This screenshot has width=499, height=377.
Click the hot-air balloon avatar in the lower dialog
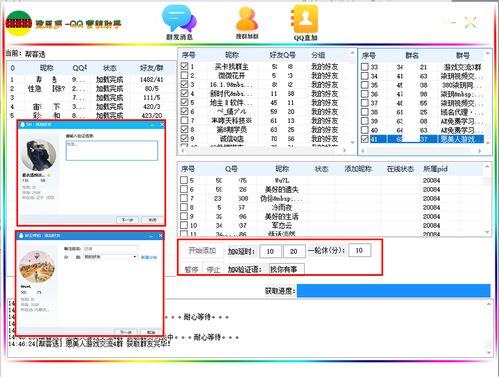click(x=37, y=266)
